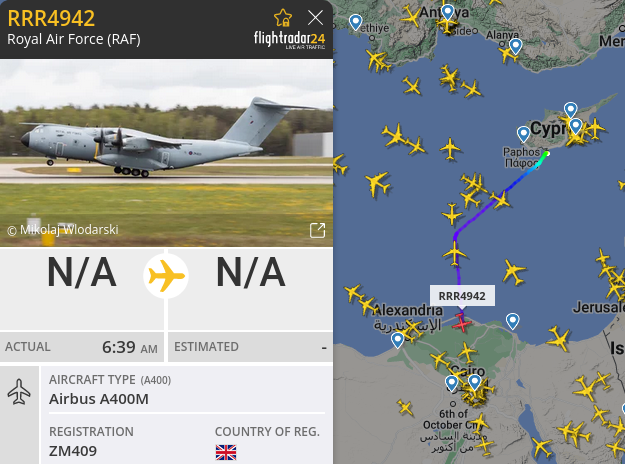Click the RRR4942 callsign title

pos(51,18)
